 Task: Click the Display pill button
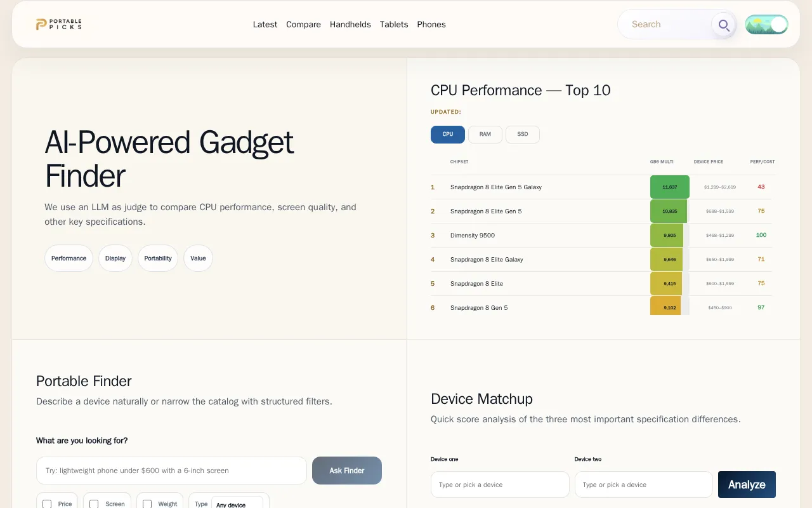pyautogui.click(x=115, y=258)
